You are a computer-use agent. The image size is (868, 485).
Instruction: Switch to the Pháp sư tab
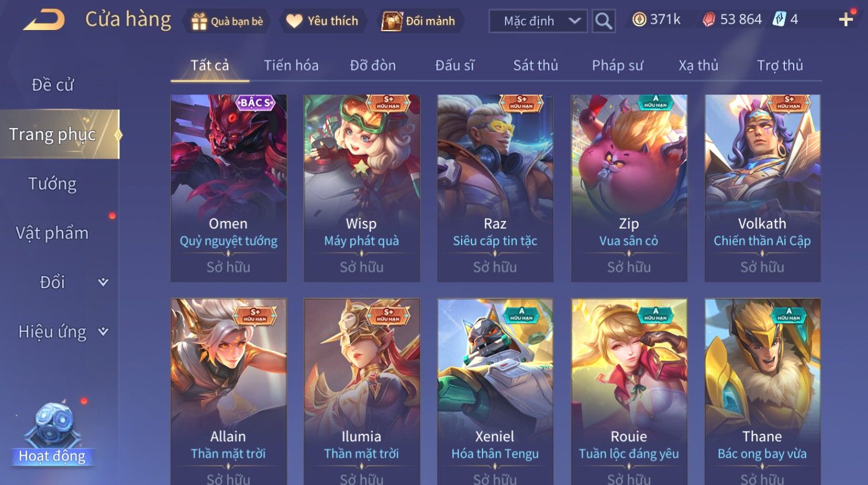tap(617, 65)
